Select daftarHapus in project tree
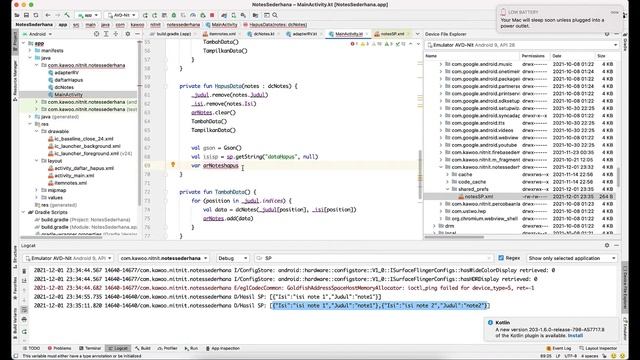The width and height of the screenshot is (640, 360). (x=68, y=80)
